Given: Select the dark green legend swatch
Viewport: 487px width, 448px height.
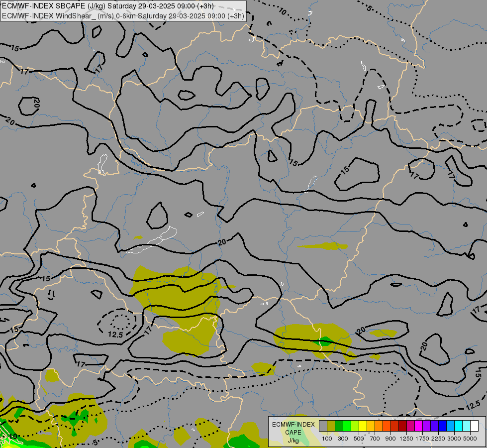Looking at the screenshot, I should point(339,426).
